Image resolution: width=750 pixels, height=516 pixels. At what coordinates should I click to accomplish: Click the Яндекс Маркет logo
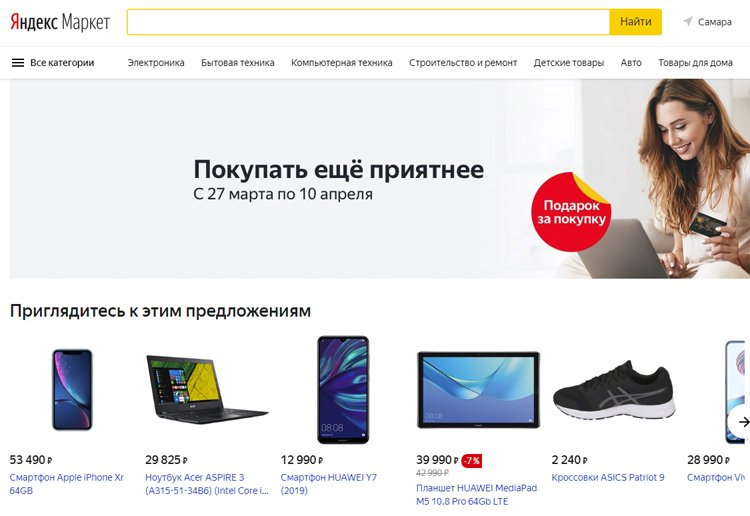[60, 22]
